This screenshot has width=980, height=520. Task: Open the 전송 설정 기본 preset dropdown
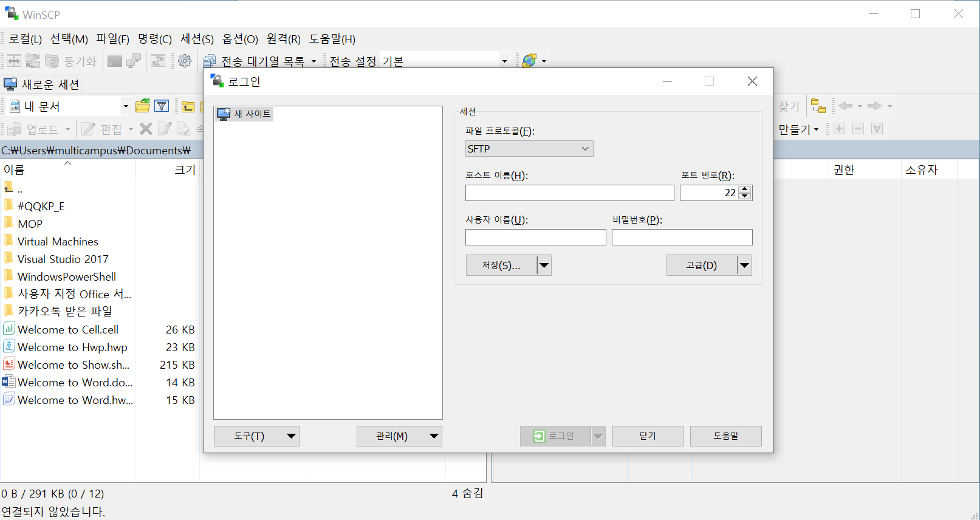click(x=504, y=61)
